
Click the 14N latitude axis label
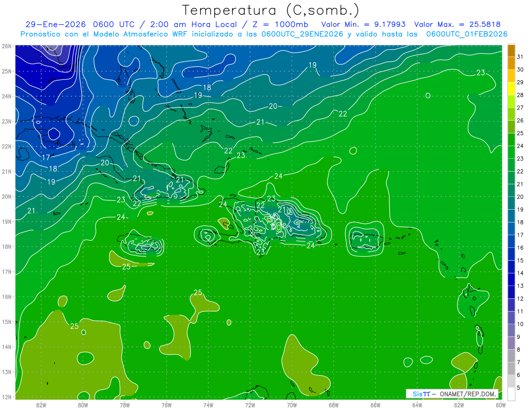(x=7, y=347)
